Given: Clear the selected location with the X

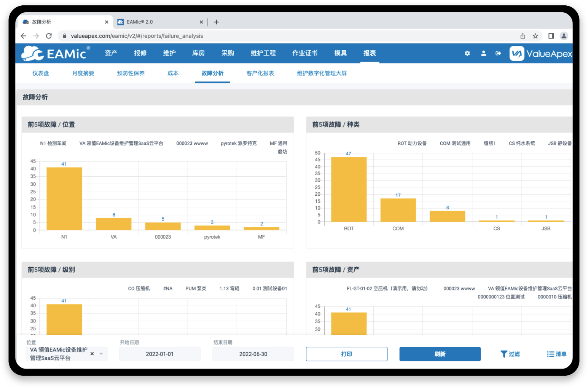Looking at the screenshot, I should click(x=92, y=354).
